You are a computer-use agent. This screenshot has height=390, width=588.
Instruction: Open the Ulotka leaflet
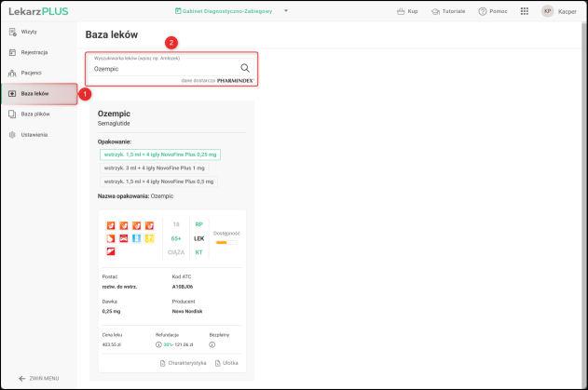click(x=226, y=363)
